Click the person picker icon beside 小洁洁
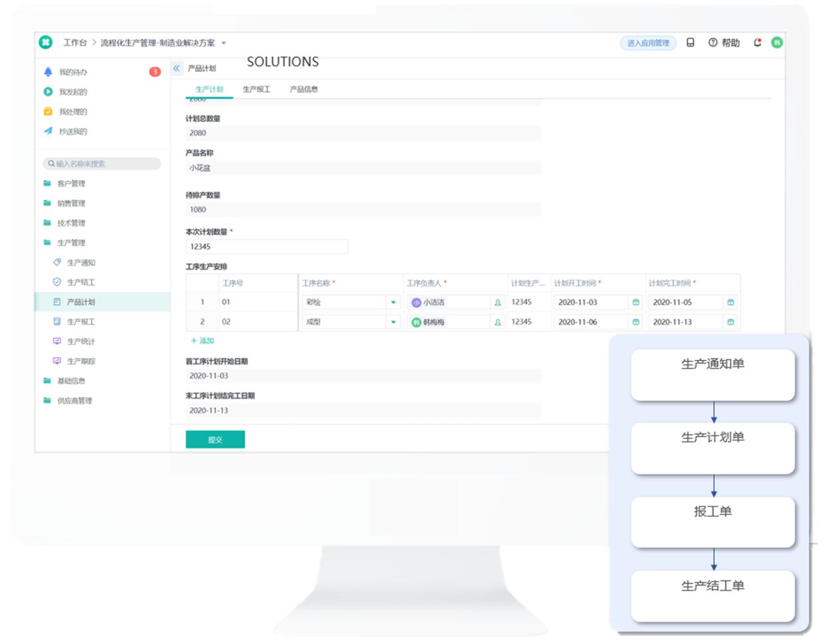This screenshot has width=825, height=644. pyautogui.click(x=497, y=302)
